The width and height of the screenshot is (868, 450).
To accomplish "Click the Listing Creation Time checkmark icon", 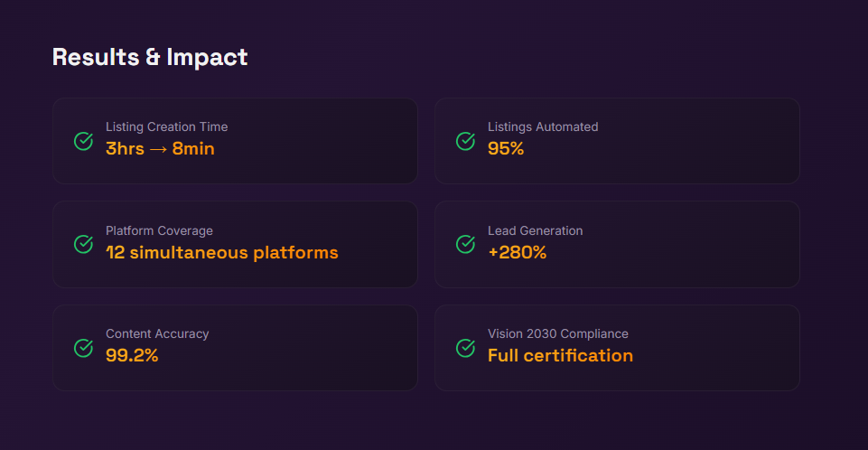I will (83, 141).
